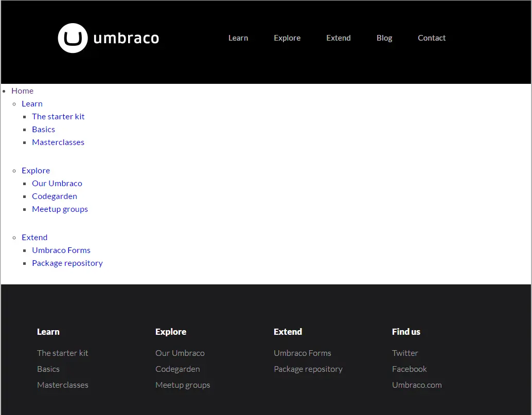Open the Contact page from header
Screen dimensions: 532x415
[x=432, y=38]
